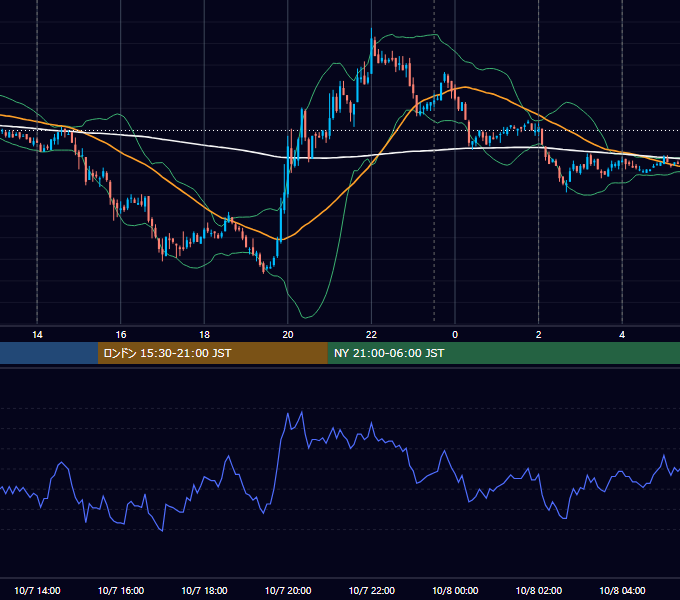
Task: Click the blue session bar before London
Action: [49, 353]
